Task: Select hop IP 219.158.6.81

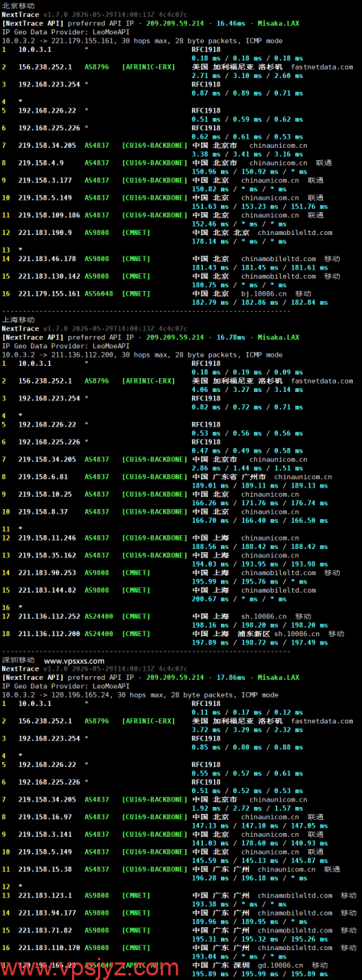Action: click(x=43, y=476)
